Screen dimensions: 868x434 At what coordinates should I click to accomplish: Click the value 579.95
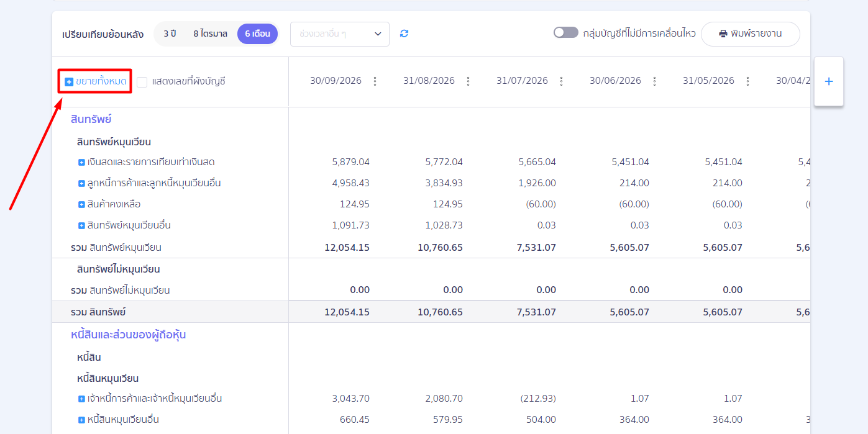coord(448,420)
